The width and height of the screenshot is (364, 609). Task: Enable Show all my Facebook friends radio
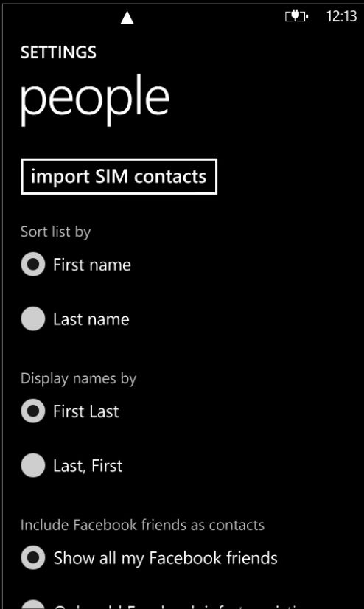[33, 557]
